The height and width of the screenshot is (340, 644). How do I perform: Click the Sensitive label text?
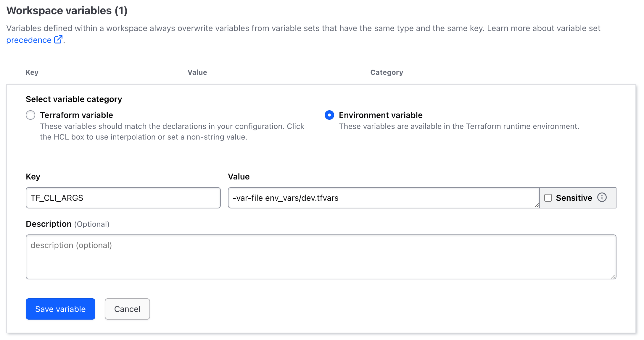coord(574,198)
